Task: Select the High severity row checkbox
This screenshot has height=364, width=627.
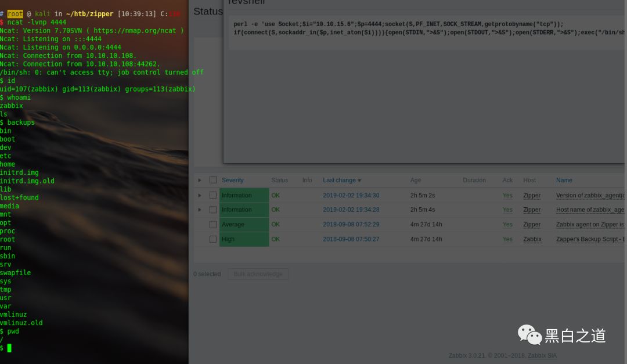Action: coord(213,239)
